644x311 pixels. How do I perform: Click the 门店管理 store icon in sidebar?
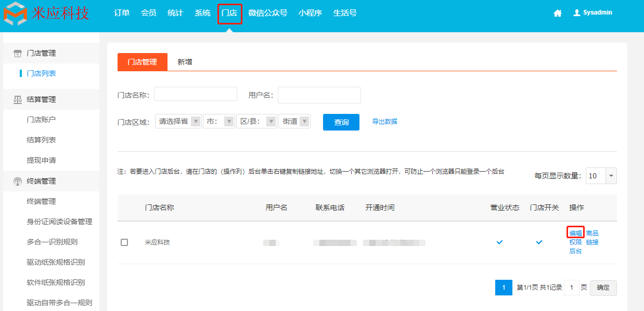(18, 54)
